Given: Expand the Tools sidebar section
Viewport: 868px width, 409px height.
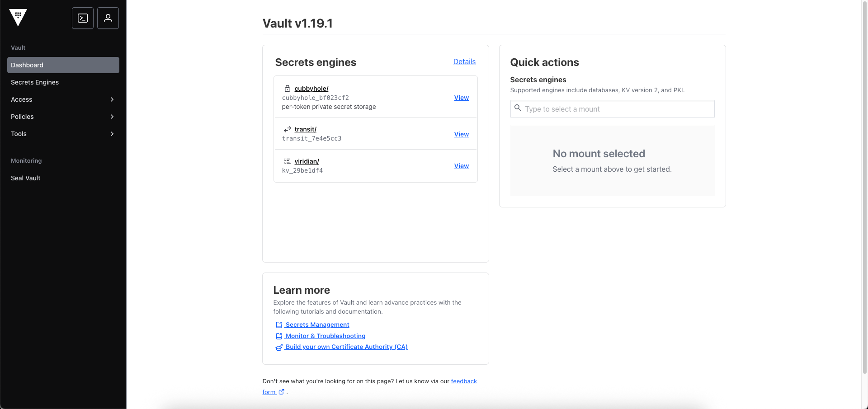Looking at the screenshot, I should click(63, 134).
